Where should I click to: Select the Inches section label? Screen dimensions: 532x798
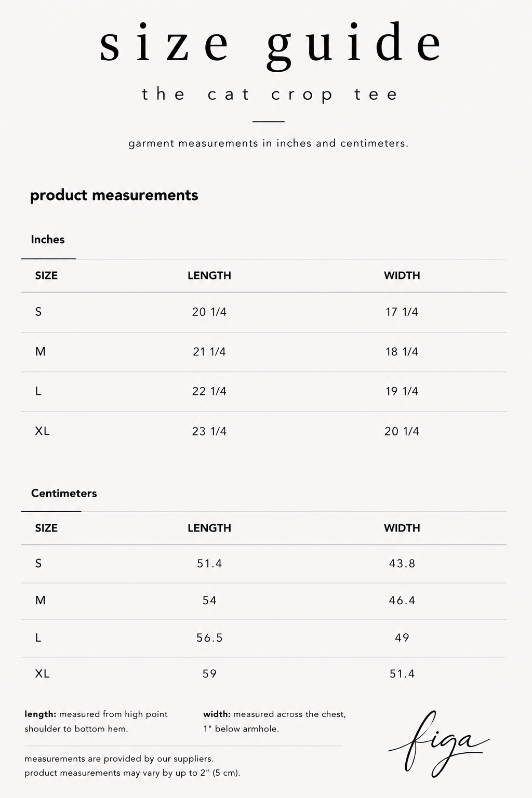pyautogui.click(x=48, y=240)
